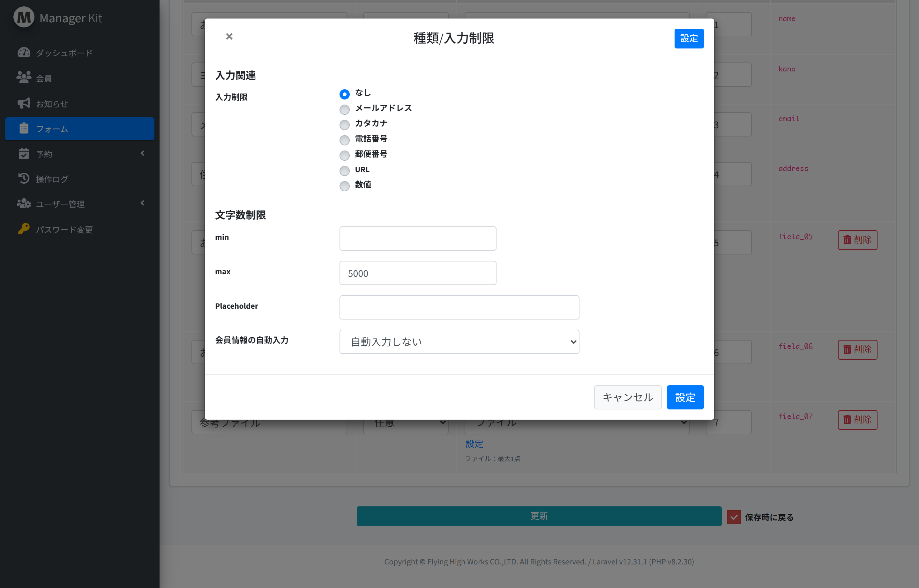919x588 pixels.
Task: Click the address field code text
Action: pos(793,168)
